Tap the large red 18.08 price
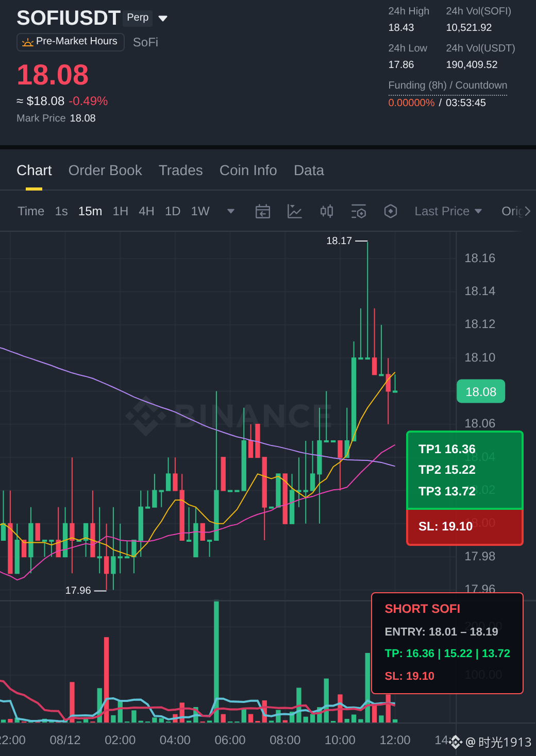The height and width of the screenshot is (756, 536). pyautogui.click(x=53, y=75)
